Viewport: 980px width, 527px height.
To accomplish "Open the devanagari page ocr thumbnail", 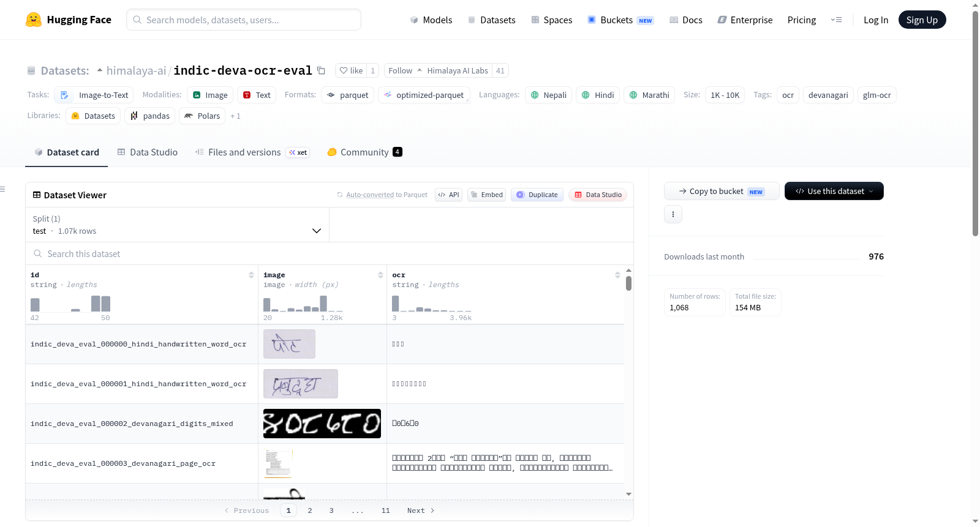I will tap(279, 463).
